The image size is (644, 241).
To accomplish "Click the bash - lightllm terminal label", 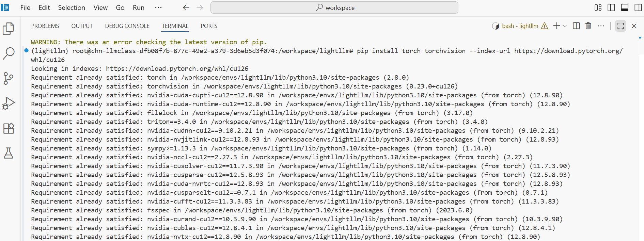I will tap(520, 26).
